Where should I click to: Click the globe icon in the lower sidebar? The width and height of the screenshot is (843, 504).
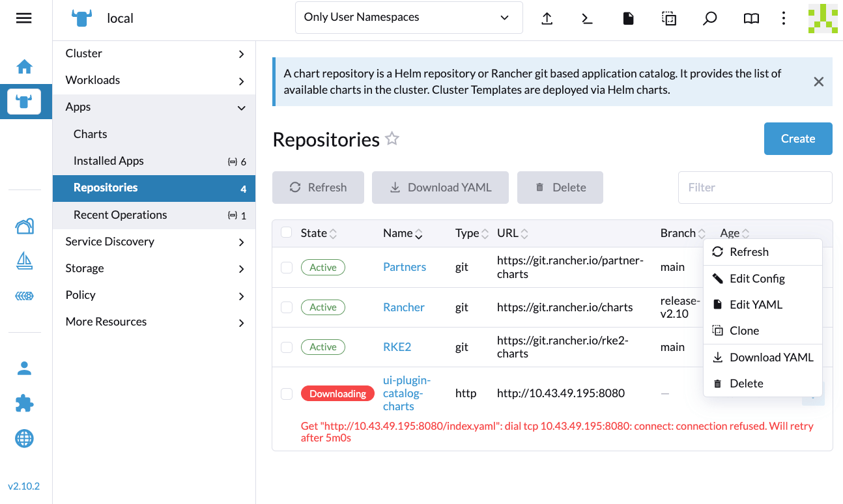pos(24,438)
